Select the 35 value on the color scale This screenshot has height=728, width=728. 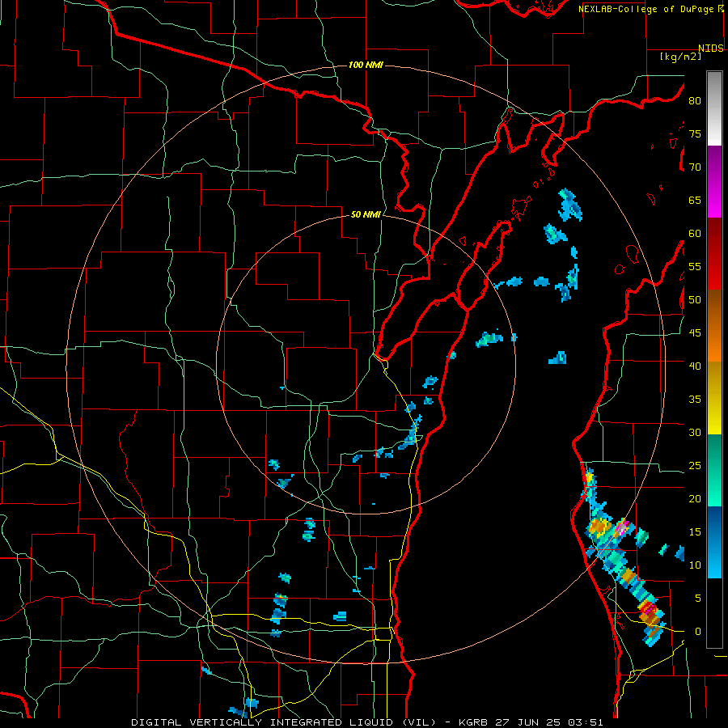(695, 400)
